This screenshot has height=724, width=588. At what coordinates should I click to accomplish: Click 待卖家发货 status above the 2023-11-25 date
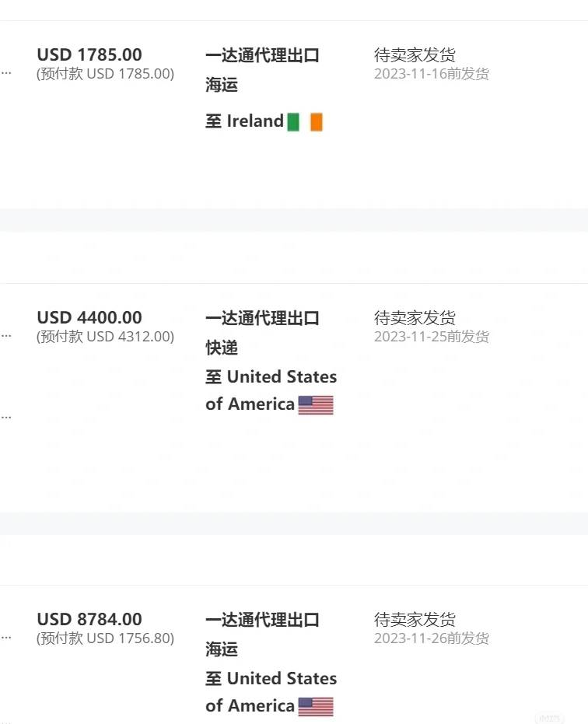click(415, 317)
